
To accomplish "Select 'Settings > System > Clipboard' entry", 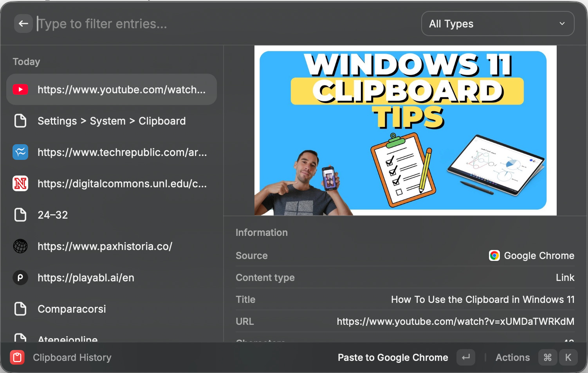I will point(112,121).
